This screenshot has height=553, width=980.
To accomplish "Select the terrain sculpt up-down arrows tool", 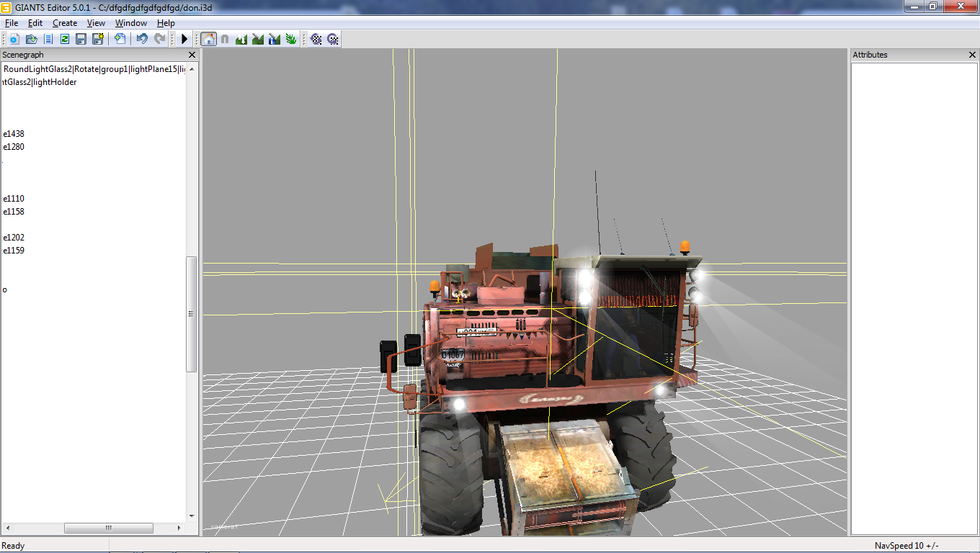I will [x=241, y=39].
